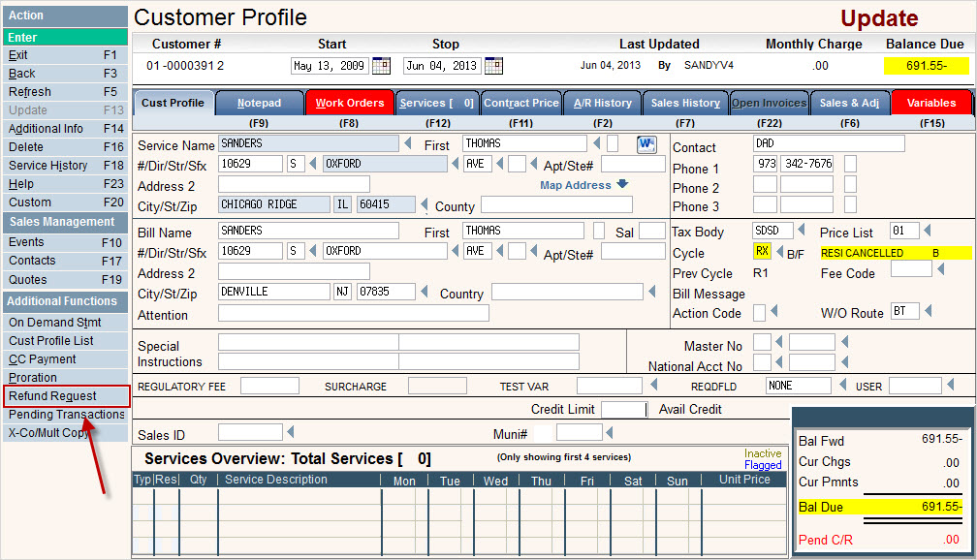This screenshot has width=977, height=560.
Task: Toggle the checkbox beside Phone 2
Action: (x=850, y=184)
